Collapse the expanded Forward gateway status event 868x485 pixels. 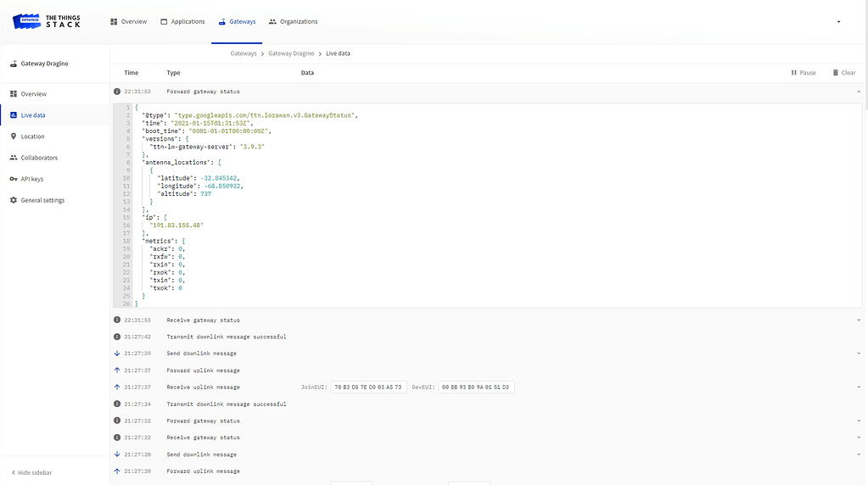tap(858, 92)
